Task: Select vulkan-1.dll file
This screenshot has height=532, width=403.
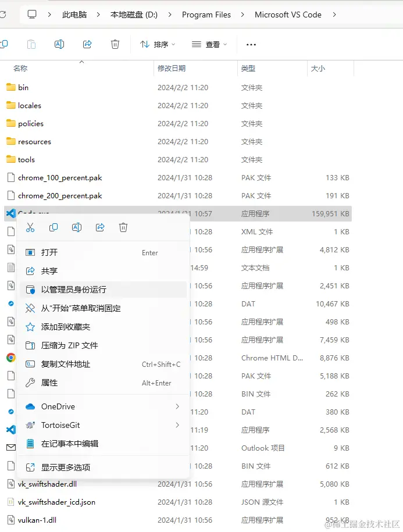Action: [37, 520]
